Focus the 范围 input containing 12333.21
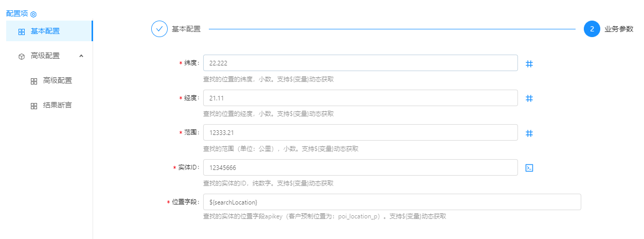Viewport: 644px width, 239px height. [360, 132]
